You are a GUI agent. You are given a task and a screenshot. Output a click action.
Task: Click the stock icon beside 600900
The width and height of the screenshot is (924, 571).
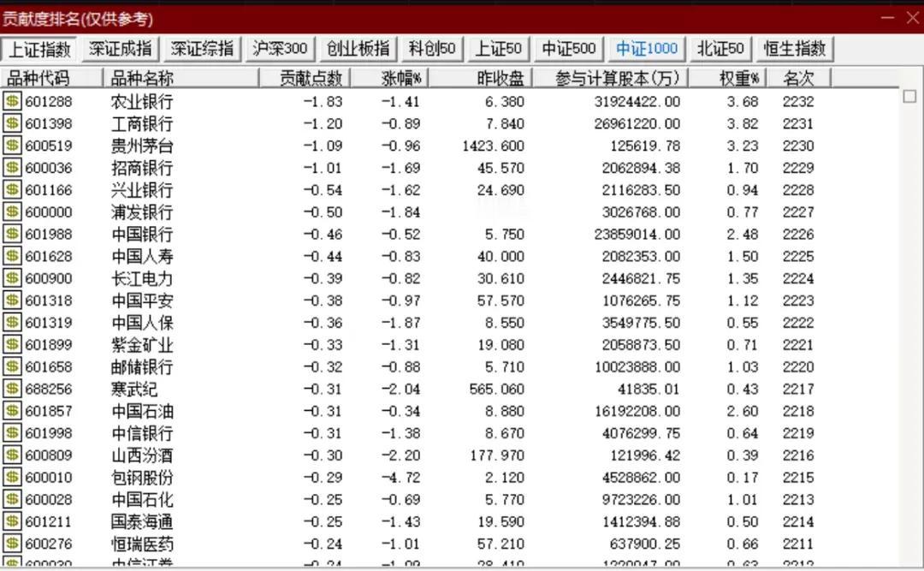[12, 278]
